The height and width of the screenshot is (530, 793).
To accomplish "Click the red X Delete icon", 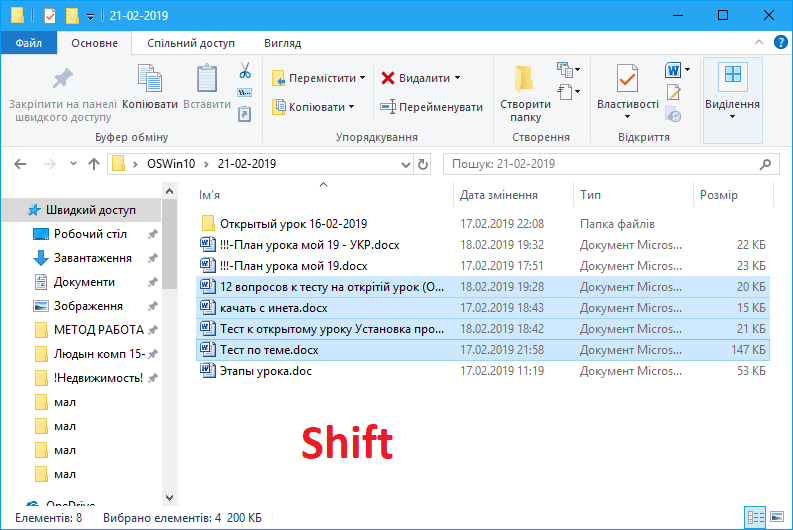I will point(388,78).
